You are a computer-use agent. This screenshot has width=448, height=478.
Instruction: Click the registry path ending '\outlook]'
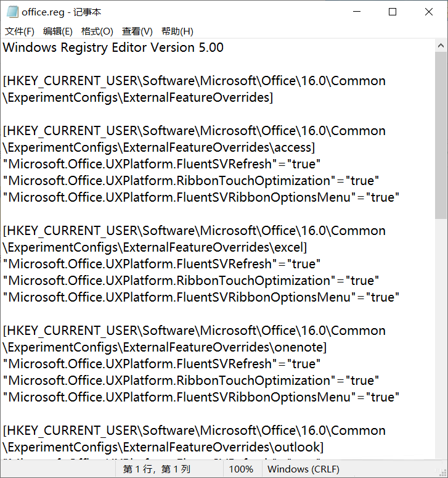[194, 439]
